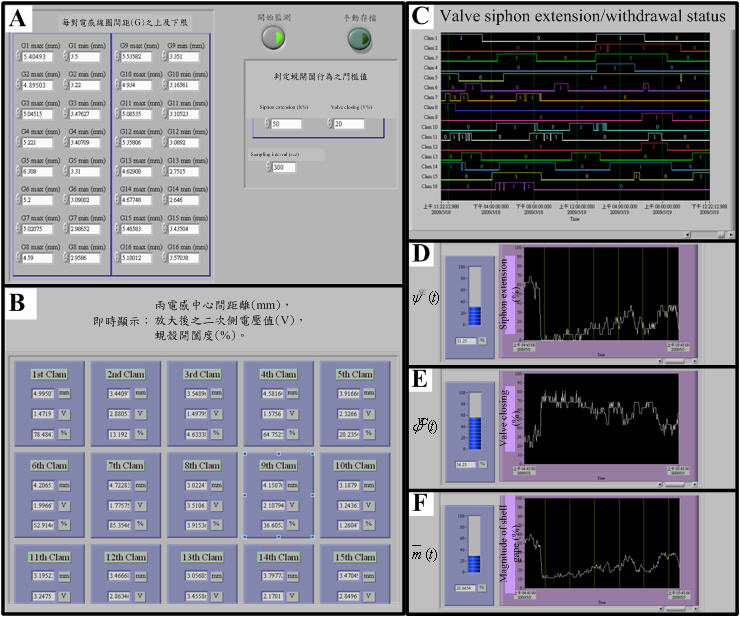Click stepper beside Siphon extension threshold
The height and width of the screenshot is (617, 740).
(x=268, y=124)
